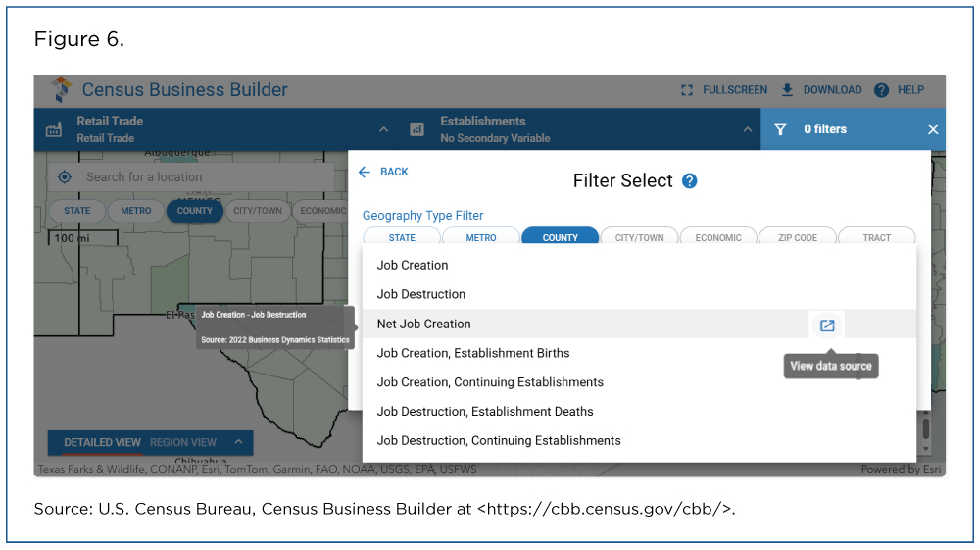This screenshot has width=980, height=550.
Task: Click the filter funnel icon
Action: pyautogui.click(x=780, y=129)
